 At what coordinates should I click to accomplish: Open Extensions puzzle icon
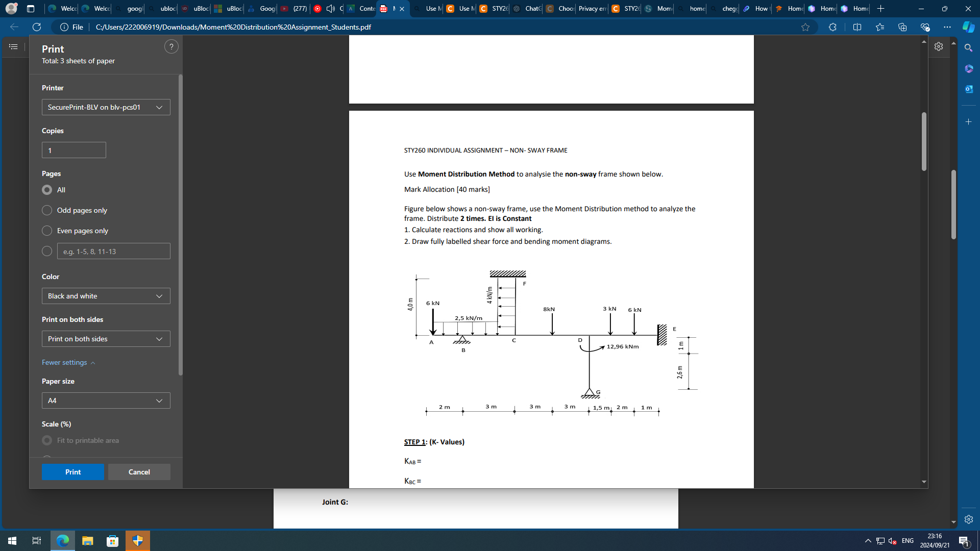[832, 27]
